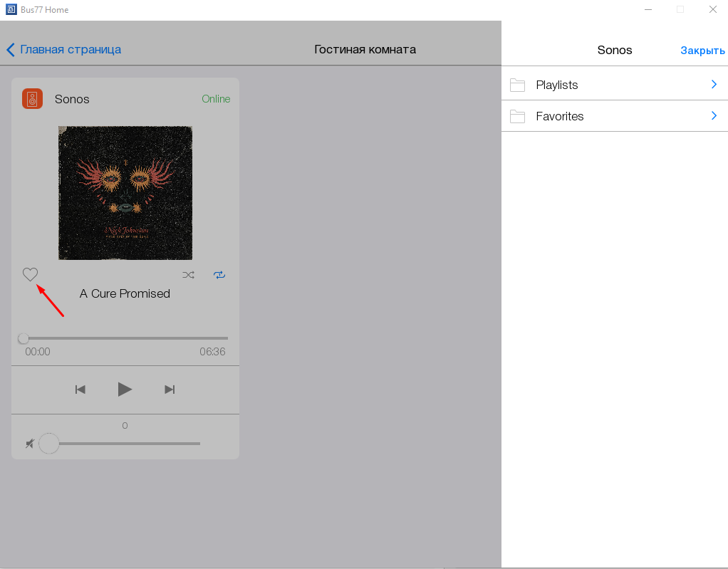Click the track progress slider handle
The image size is (728, 569).
point(24,338)
